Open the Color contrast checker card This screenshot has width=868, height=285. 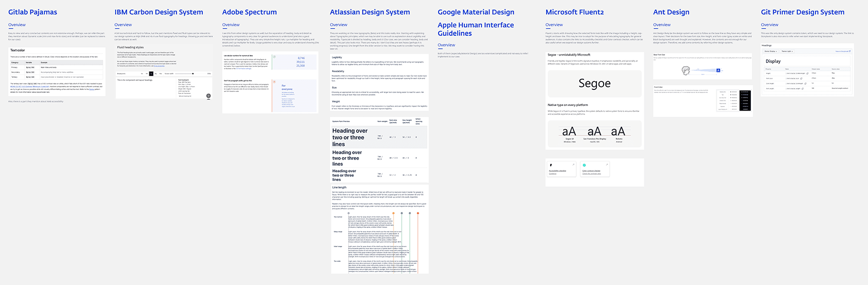tap(595, 169)
